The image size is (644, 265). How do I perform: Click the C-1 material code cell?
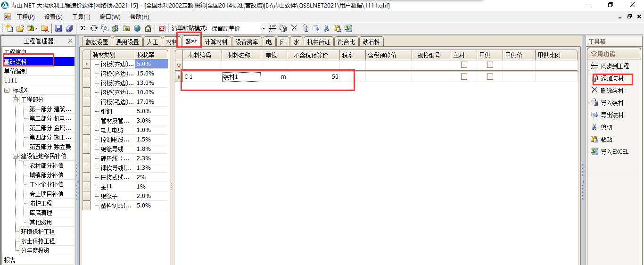pyautogui.click(x=202, y=77)
